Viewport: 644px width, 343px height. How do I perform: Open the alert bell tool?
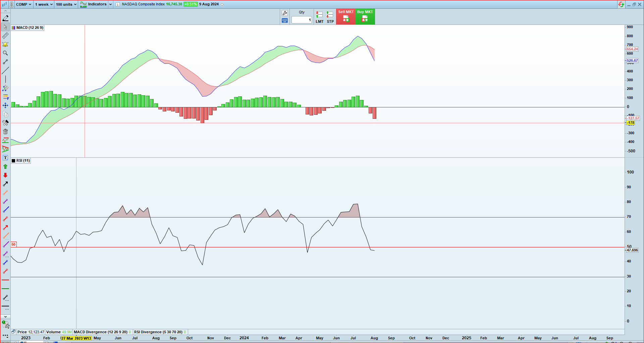[5, 44]
